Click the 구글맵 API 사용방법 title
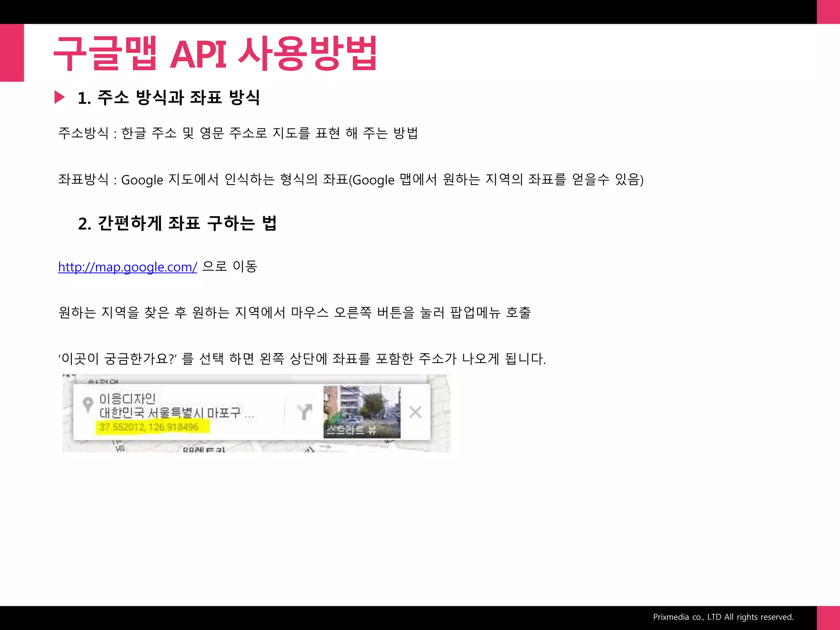Viewport: 840px width, 630px height. [215, 54]
